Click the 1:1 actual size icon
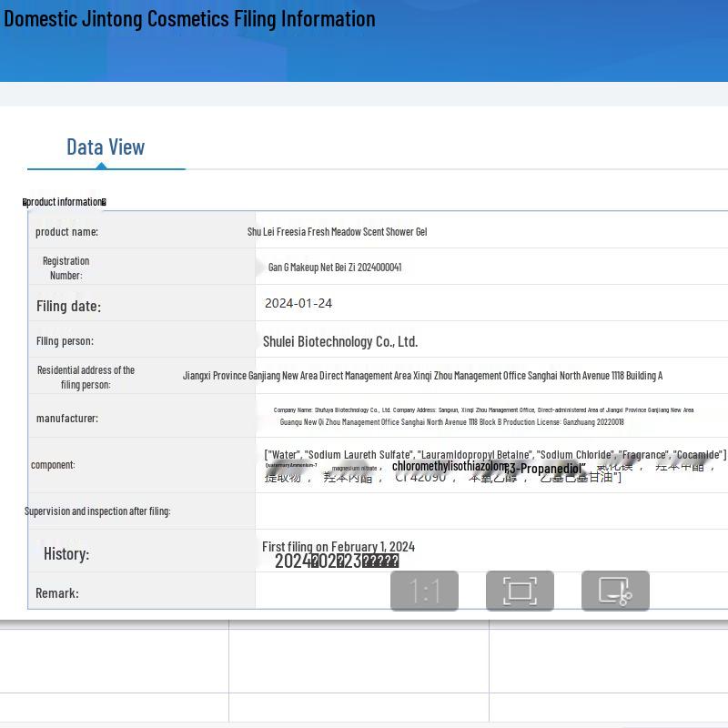 424,591
